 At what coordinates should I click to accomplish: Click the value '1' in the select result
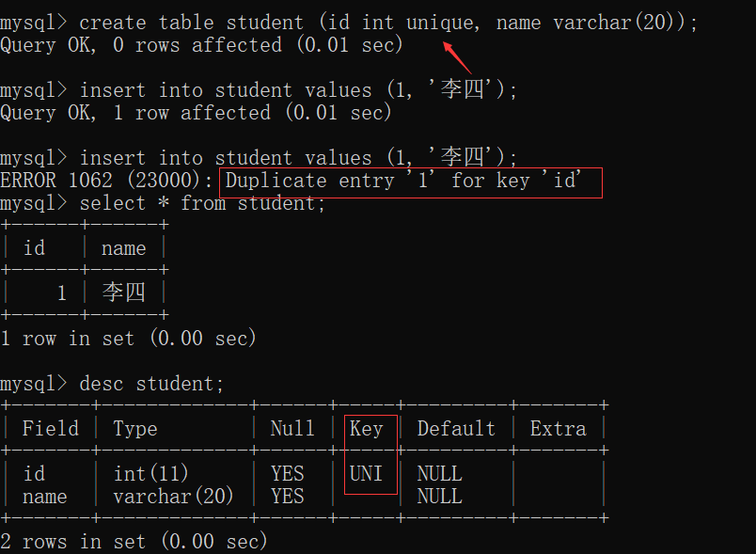coord(62,293)
